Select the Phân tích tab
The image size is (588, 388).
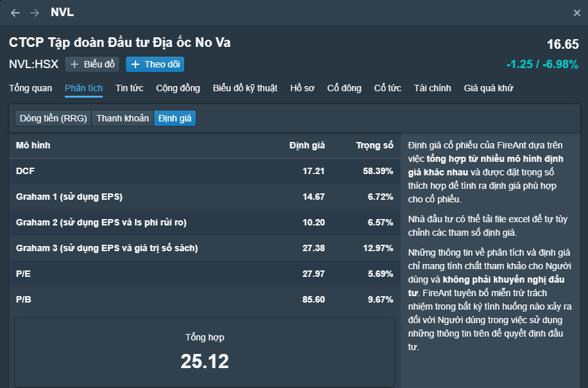tap(83, 88)
